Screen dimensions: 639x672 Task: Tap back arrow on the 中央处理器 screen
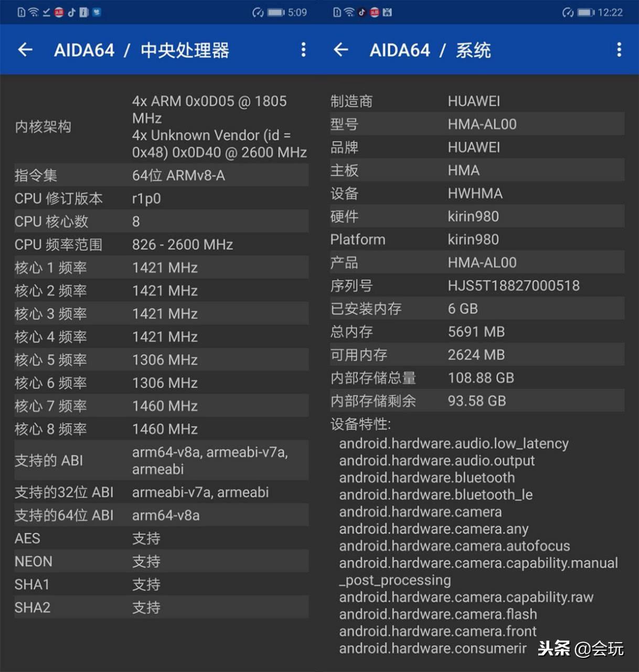pos(25,50)
